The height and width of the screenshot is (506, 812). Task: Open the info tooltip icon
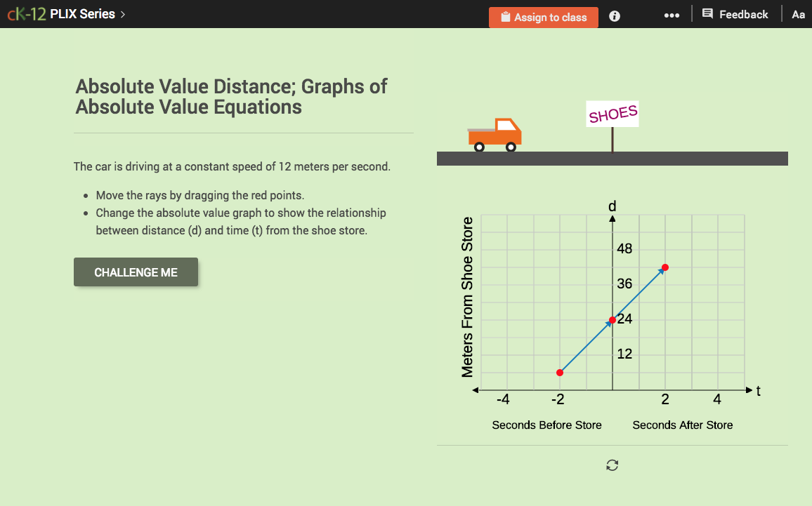click(615, 15)
